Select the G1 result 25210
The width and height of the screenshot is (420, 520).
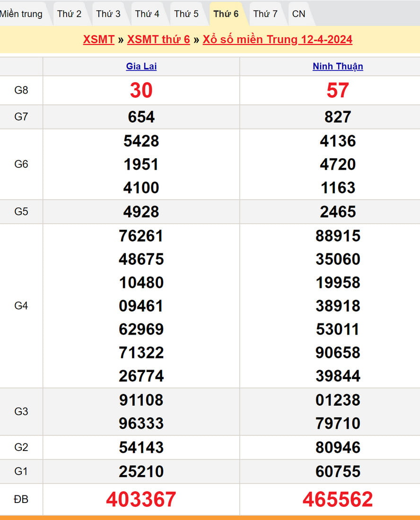tap(141, 471)
